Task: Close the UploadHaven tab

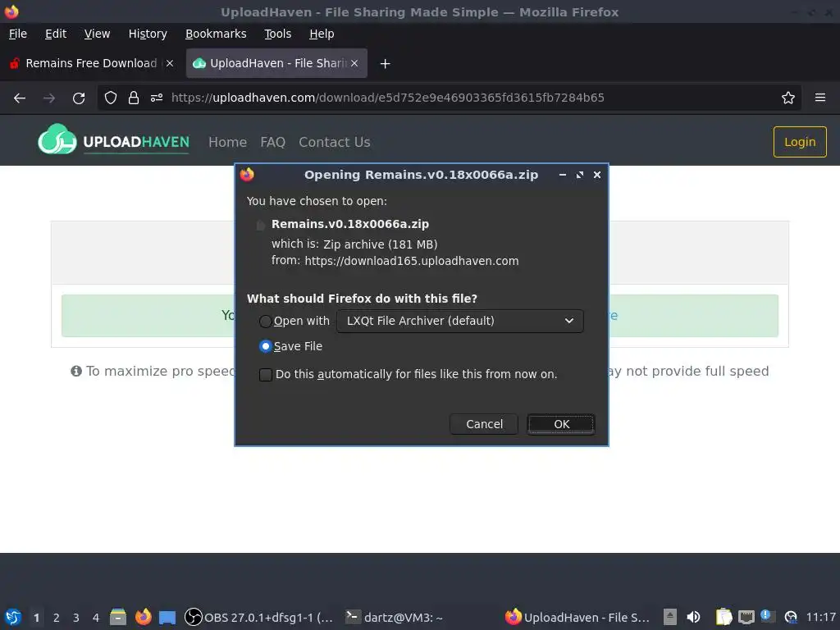Action: click(354, 63)
